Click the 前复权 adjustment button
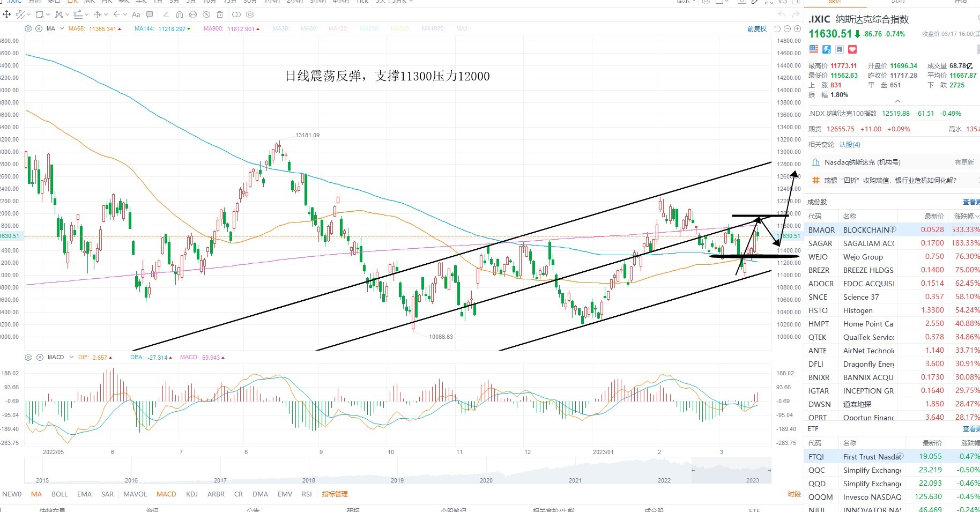 [x=757, y=29]
